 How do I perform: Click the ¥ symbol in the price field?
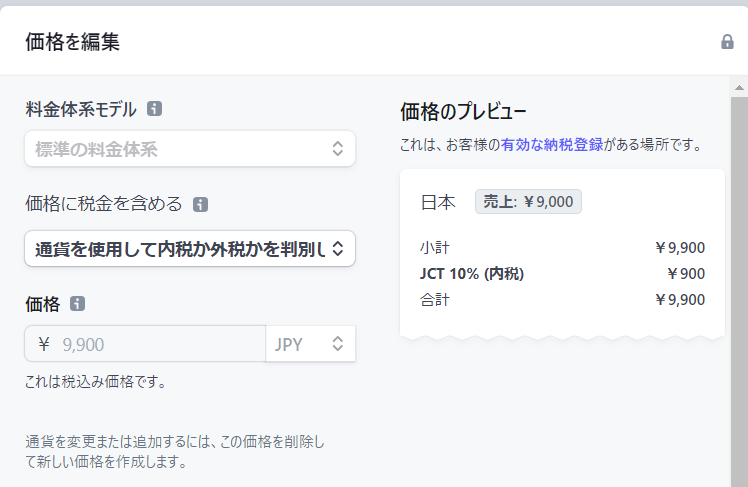tap(43, 344)
